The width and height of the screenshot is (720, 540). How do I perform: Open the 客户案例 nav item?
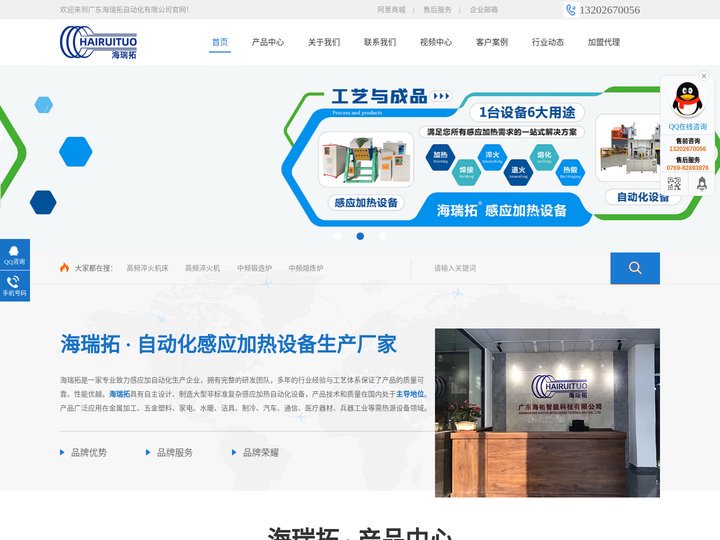pyautogui.click(x=492, y=42)
